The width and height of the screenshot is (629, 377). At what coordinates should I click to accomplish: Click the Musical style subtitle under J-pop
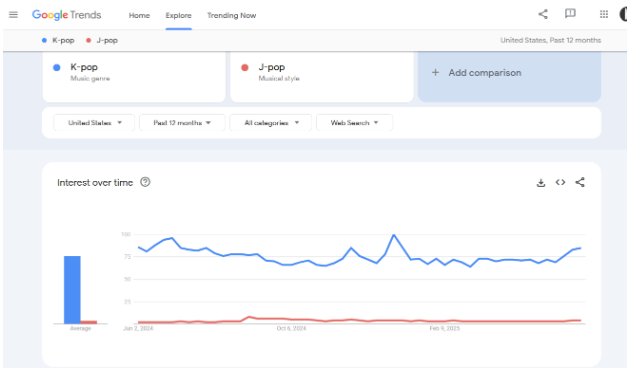[x=279, y=79]
